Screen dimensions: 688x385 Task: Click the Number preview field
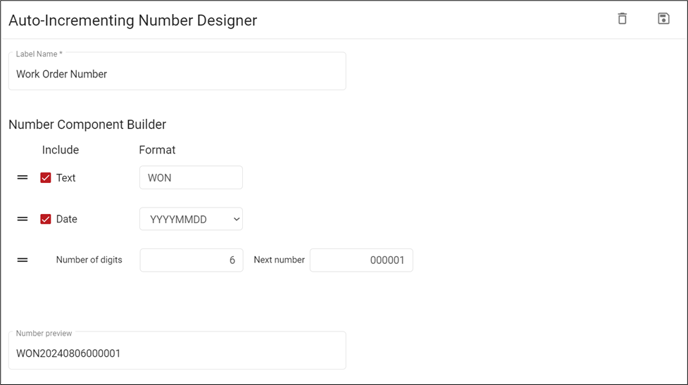pos(177,351)
